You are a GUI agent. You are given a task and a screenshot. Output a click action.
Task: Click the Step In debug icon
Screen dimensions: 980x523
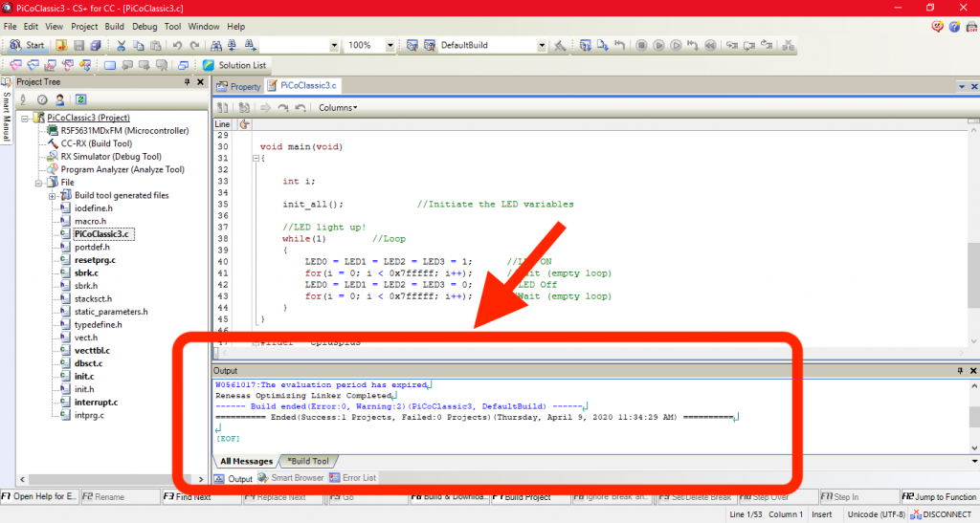(732, 45)
